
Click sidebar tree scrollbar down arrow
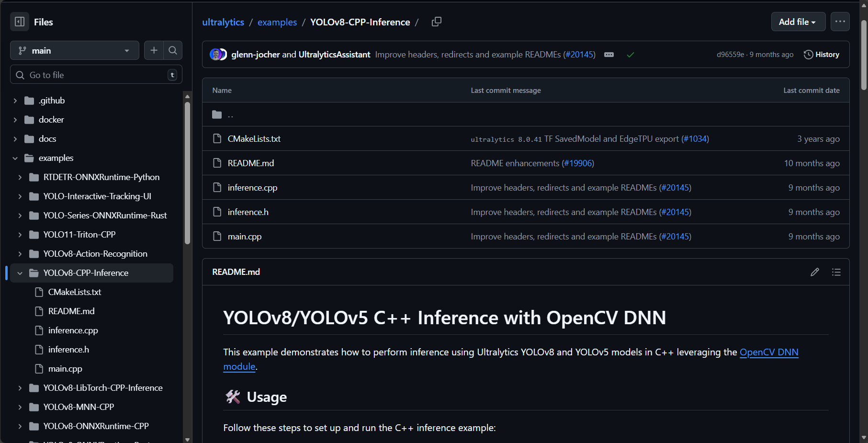187,439
